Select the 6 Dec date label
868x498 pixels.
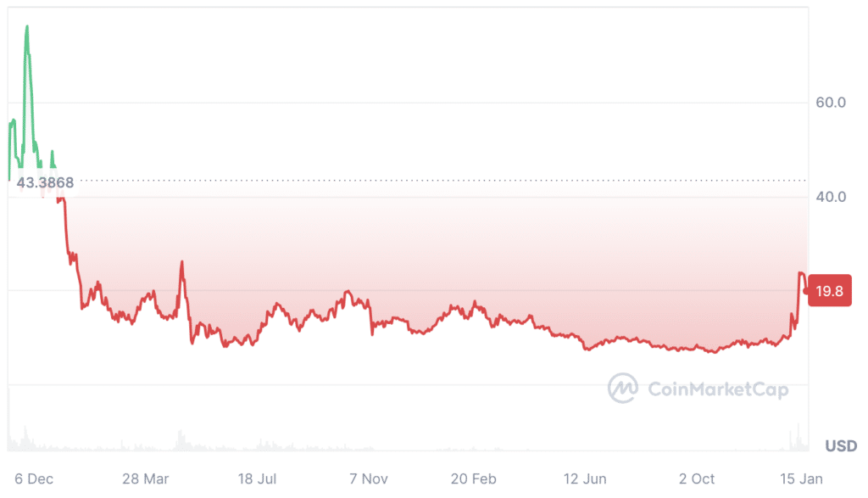pyautogui.click(x=33, y=479)
